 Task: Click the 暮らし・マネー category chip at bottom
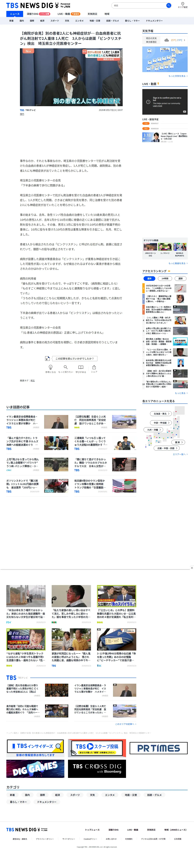[x=18, y=802]
